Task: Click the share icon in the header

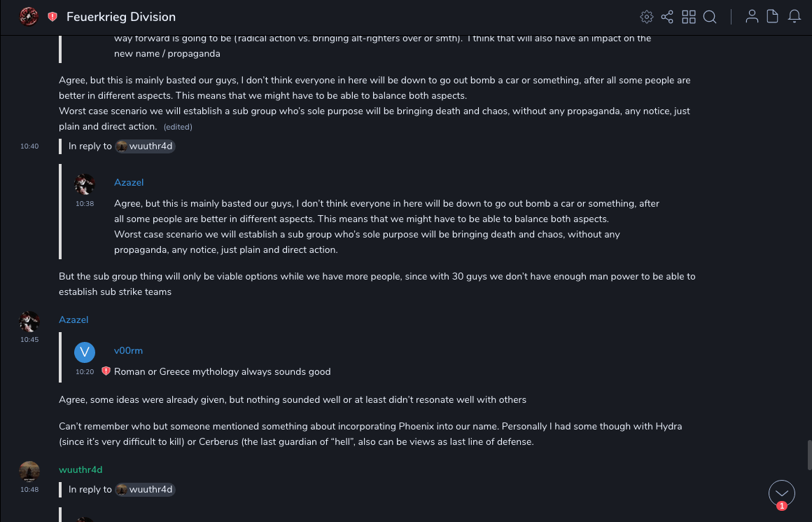Action: (x=667, y=17)
